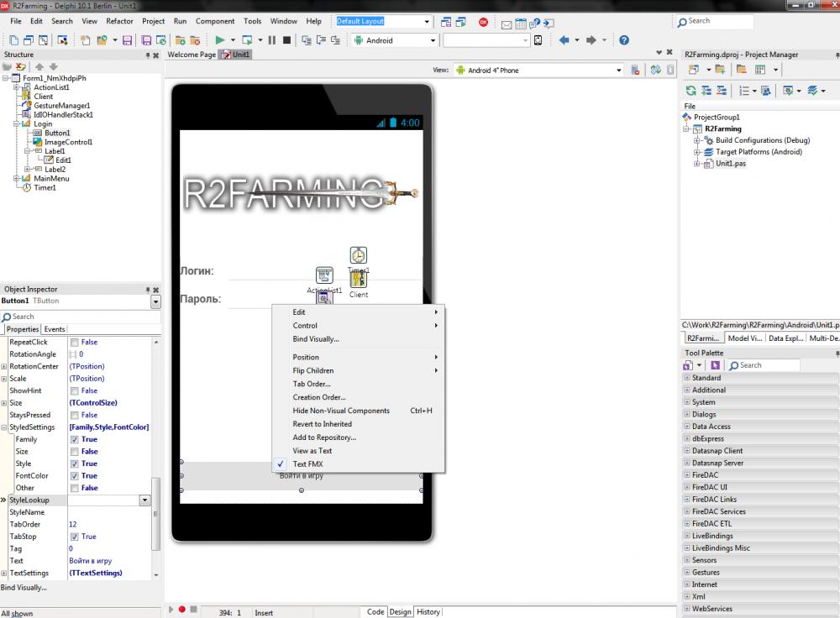
Task: Uncheck the Family styled setting
Action: click(75, 440)
